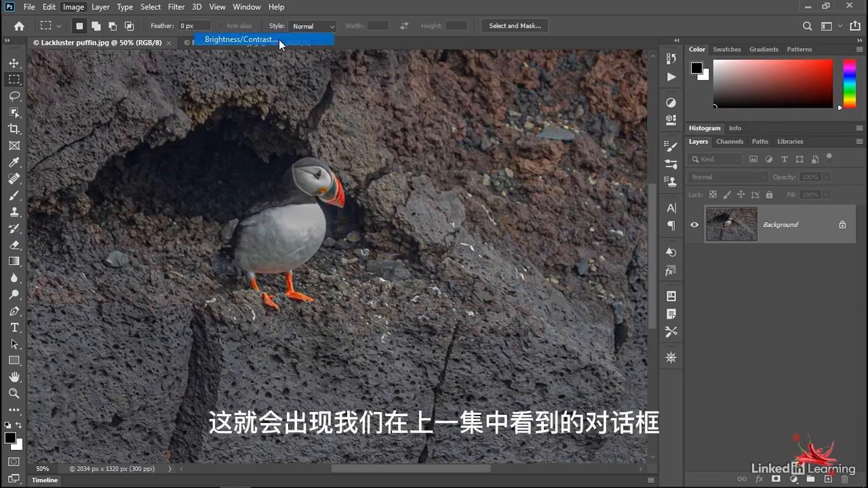The height and width of the screenshot is (488, 868).
Task: Choose the Horizontal Type tool
Action: (14, 327)
